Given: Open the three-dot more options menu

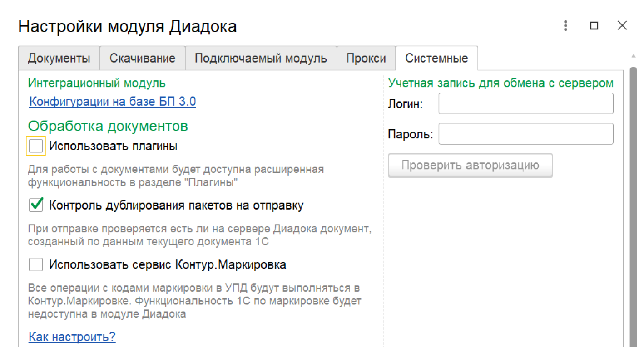Looking at the screenshot, I should click(566, 26).
